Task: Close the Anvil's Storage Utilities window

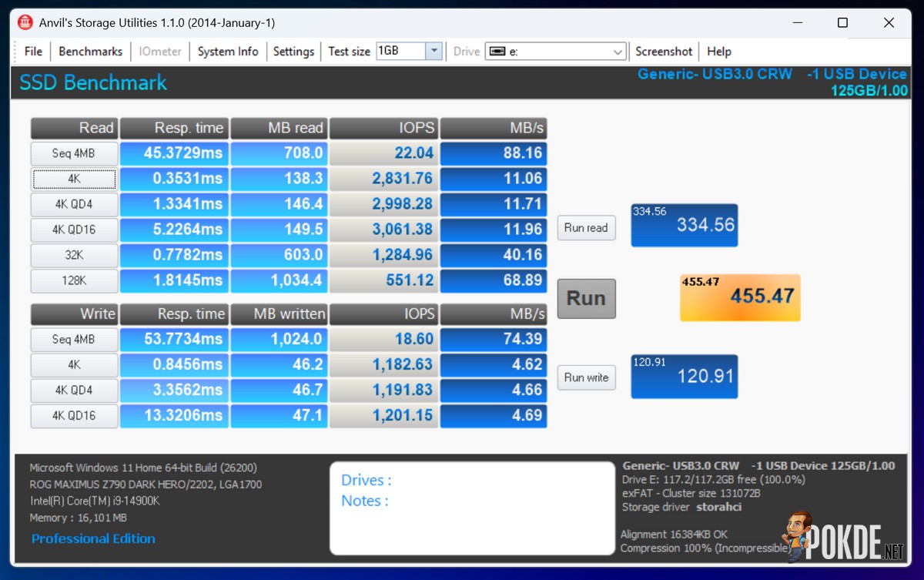Action: click(x=889, y=22)
